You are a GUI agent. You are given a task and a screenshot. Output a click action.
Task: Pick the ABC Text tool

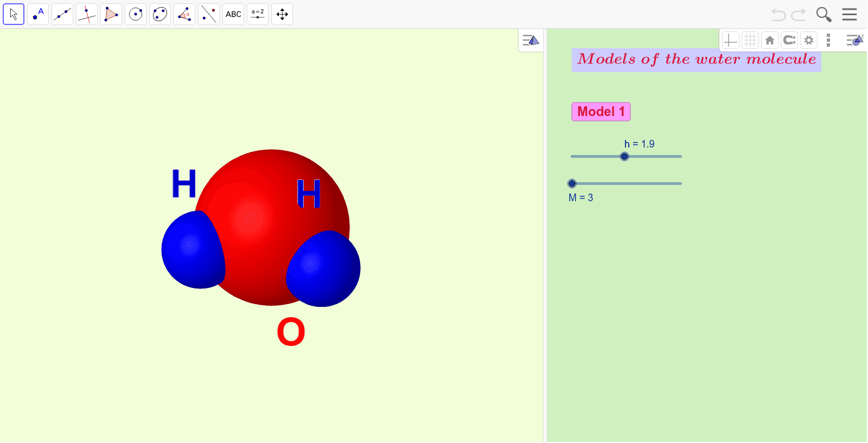click(x=233, y=14)
